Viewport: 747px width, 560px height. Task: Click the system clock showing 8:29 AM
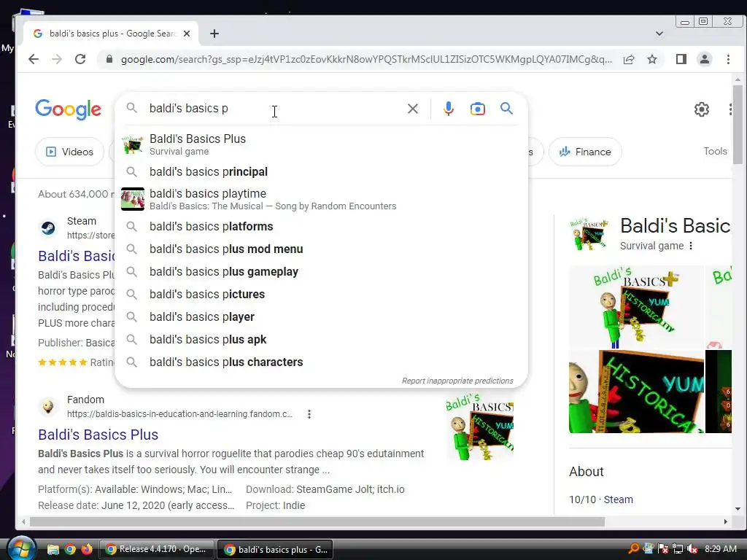click(x=720, y=549)
